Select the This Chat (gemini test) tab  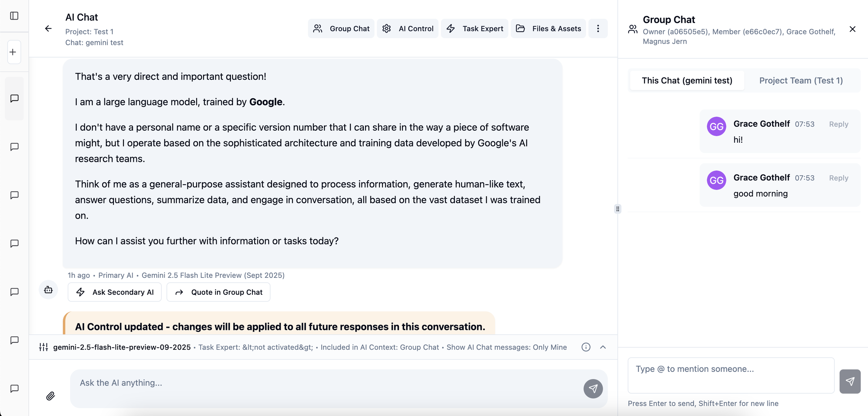(687, 81)
